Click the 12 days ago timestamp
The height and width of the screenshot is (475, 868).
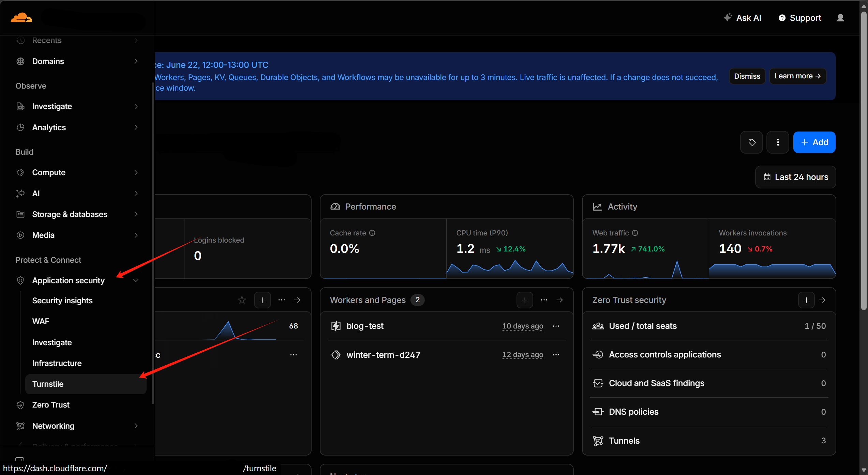tap(523, 355)
